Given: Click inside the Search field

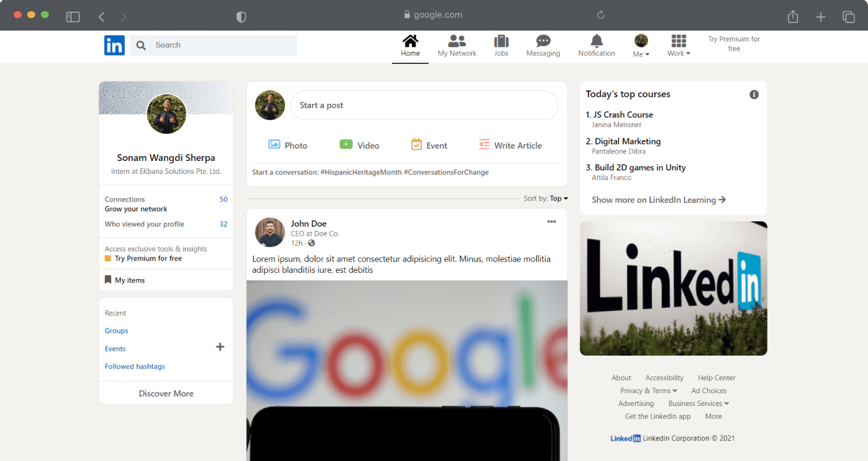Looking at the screenshot, I should coord(214,45).
